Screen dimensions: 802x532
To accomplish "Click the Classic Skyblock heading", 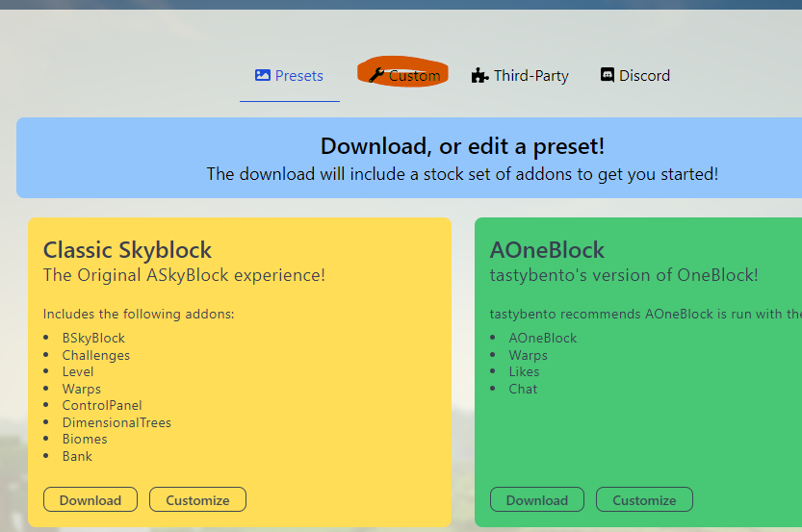I will (x=127, y=250).
